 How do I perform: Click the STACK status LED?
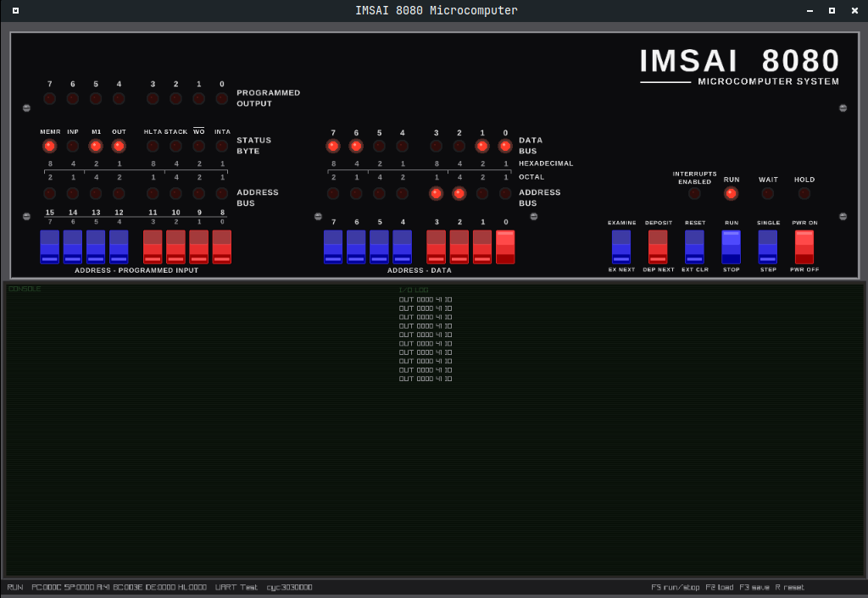tap(176, 146)
